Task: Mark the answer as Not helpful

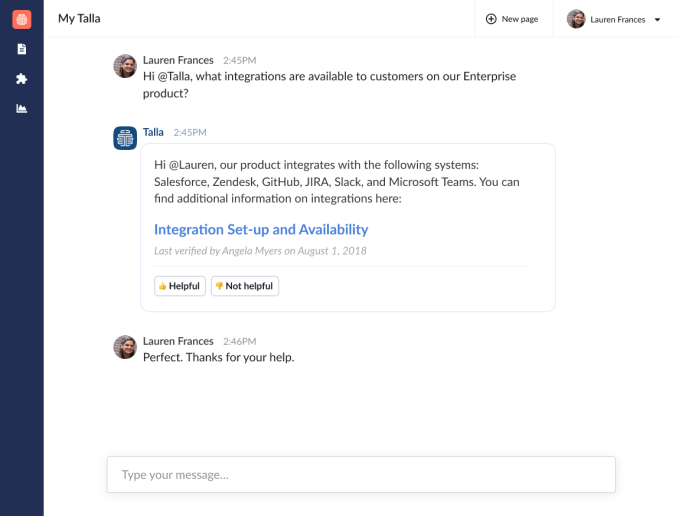Action: click(245, 286)
